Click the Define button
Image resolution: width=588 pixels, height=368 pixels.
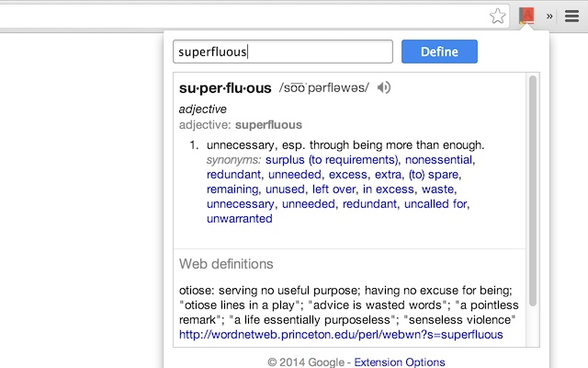(439, 52)
